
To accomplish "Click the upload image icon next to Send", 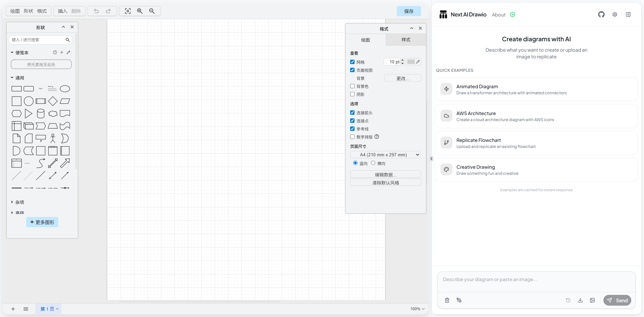I will [x=592, y=300].
